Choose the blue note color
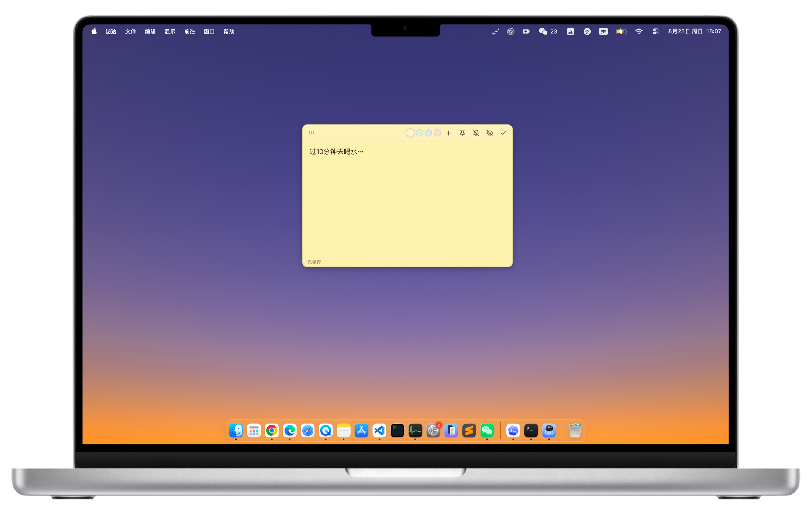The image size is (812, 513). point(428,133)
